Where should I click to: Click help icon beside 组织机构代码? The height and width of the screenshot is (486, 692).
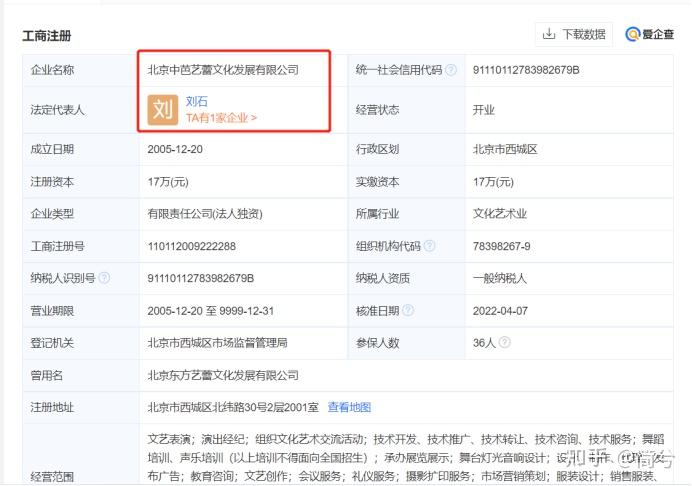[429, 246]
